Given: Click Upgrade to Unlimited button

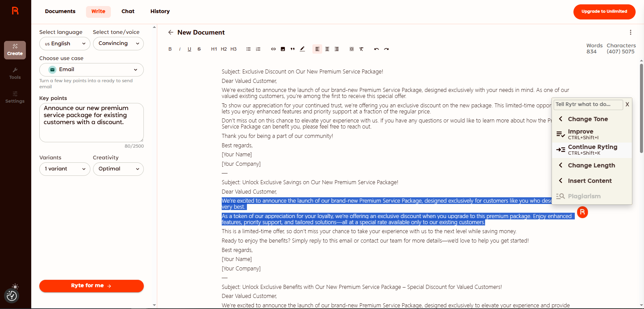Looking at the screenshot, I should [x=604, y=12].
